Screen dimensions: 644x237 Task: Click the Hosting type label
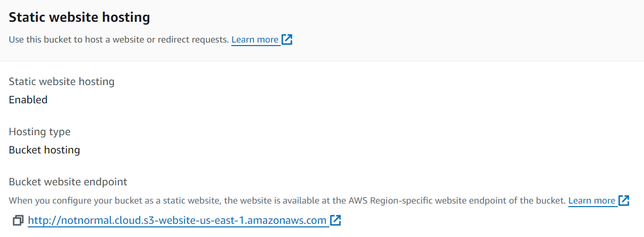click(x=39, y=132)
